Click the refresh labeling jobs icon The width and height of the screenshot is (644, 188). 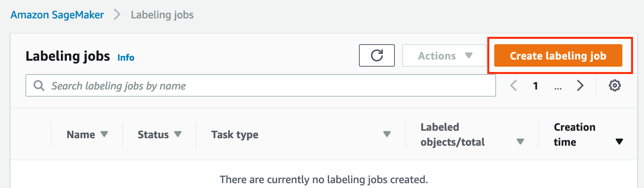point(377,55)
